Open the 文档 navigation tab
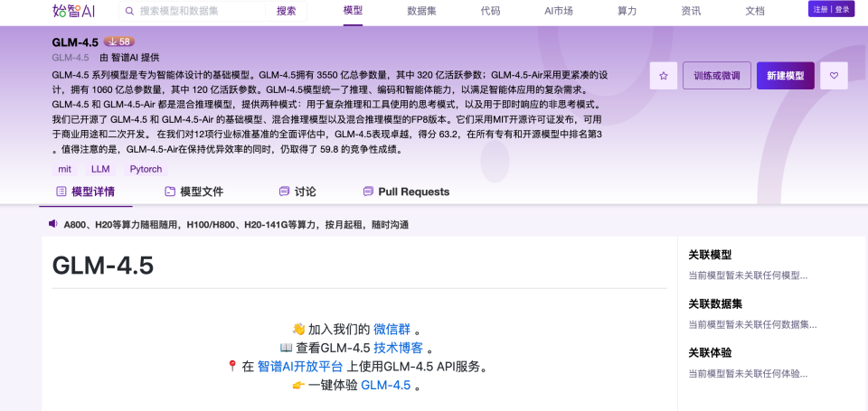This screenshot has height=411, width=868. tap(755, 11)
